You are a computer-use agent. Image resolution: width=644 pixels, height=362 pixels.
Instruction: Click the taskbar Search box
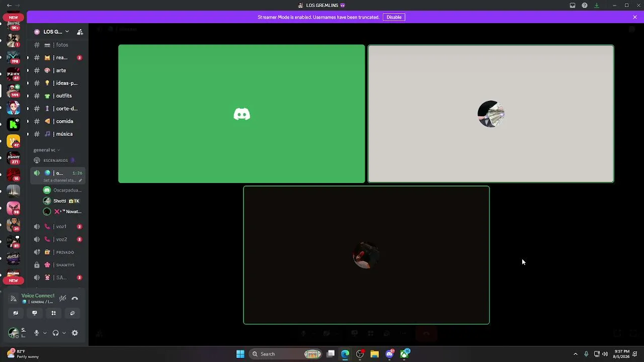point(286,354)
